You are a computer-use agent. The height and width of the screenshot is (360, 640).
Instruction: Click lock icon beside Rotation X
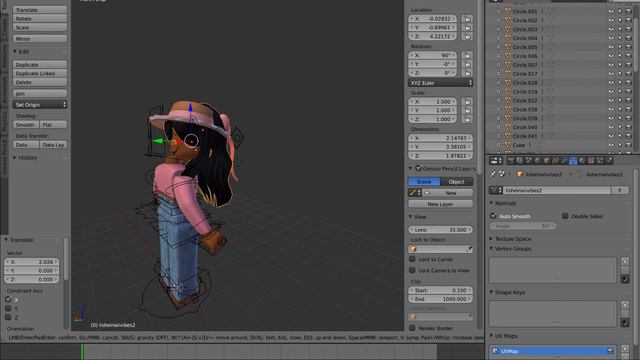point(467,55)
